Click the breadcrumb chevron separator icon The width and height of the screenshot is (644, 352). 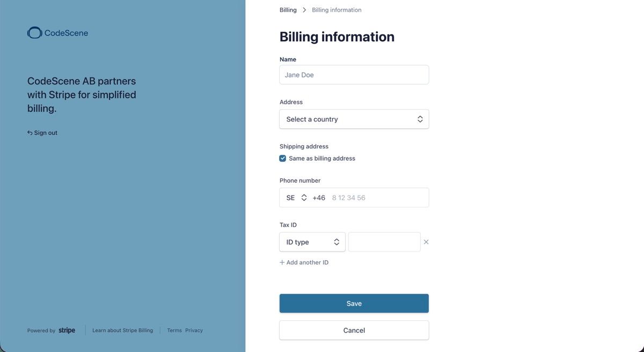coord(304,10)
